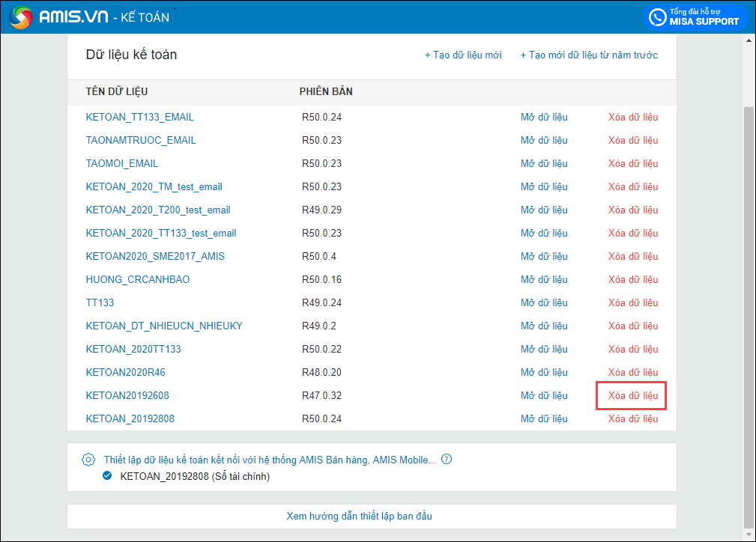The image size is (756, 542).
Task: Open Xem hướng dẫn thiết lập ban đầu
Action: pos(359,516)
